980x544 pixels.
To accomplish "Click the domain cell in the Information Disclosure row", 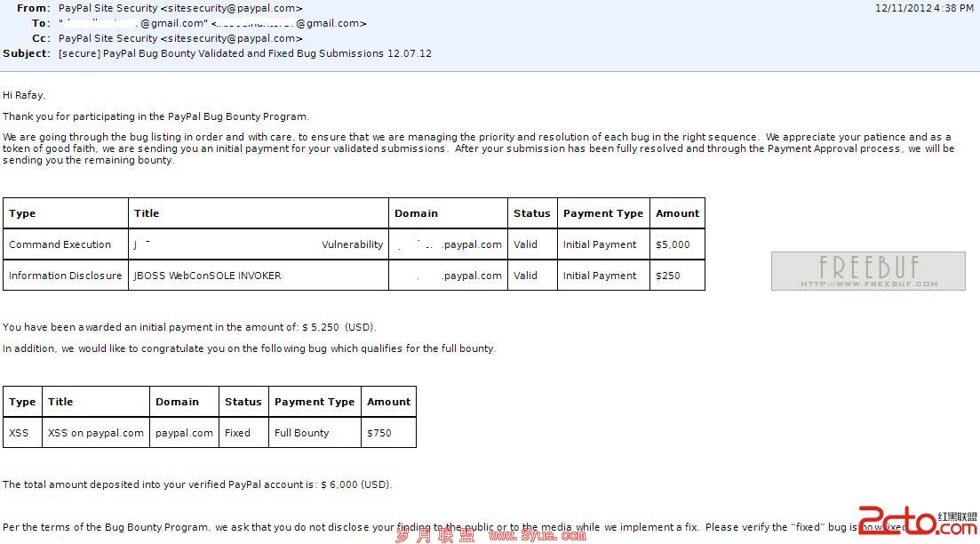I will [x=448, y=276].
